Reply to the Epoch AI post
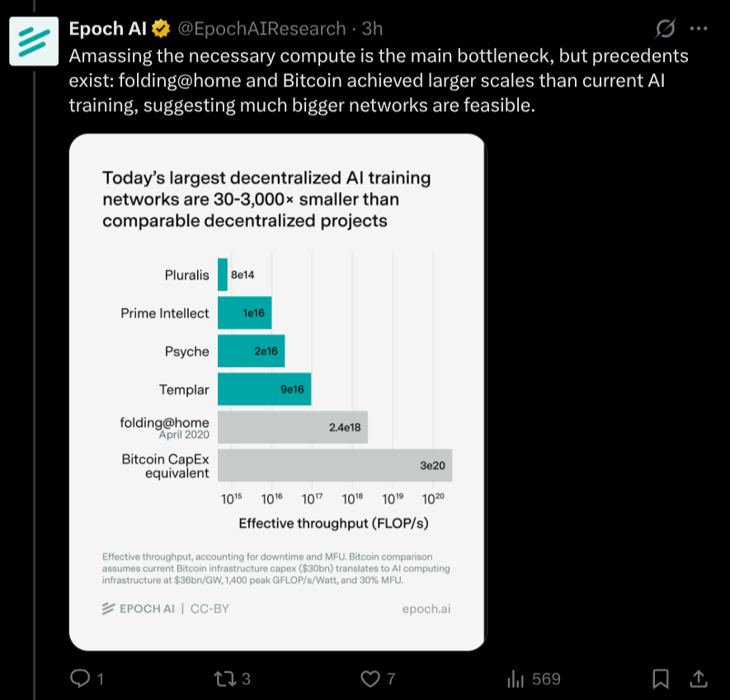 click(x=81, y=679)
